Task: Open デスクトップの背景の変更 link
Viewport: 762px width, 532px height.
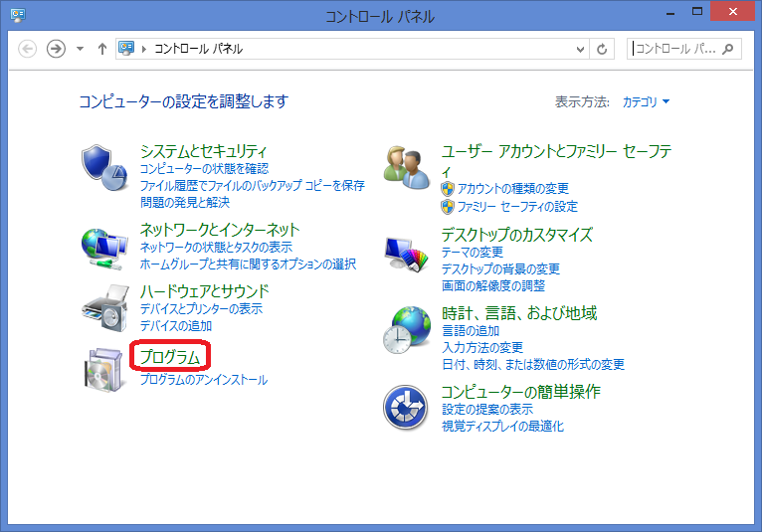Action: pos(500,269)
